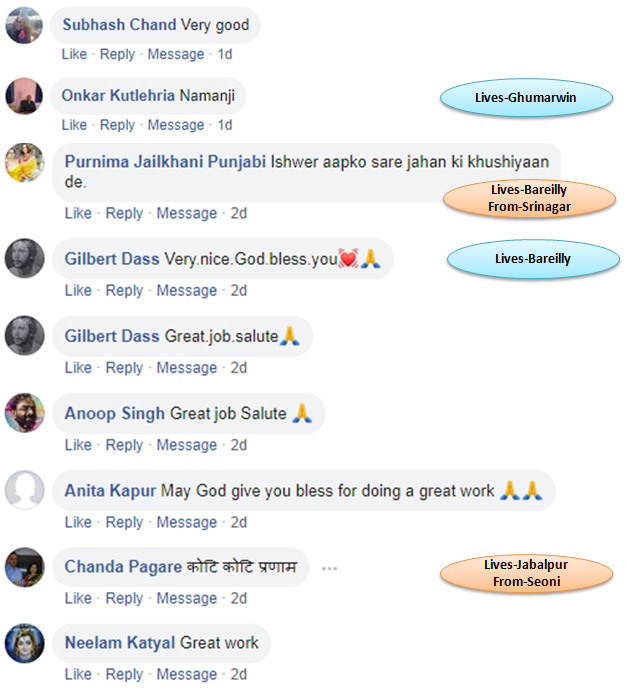Open three-dot options beside Chanda Pagare's comment
Viewport: 626px width, 693px height.
pos(329,568)
